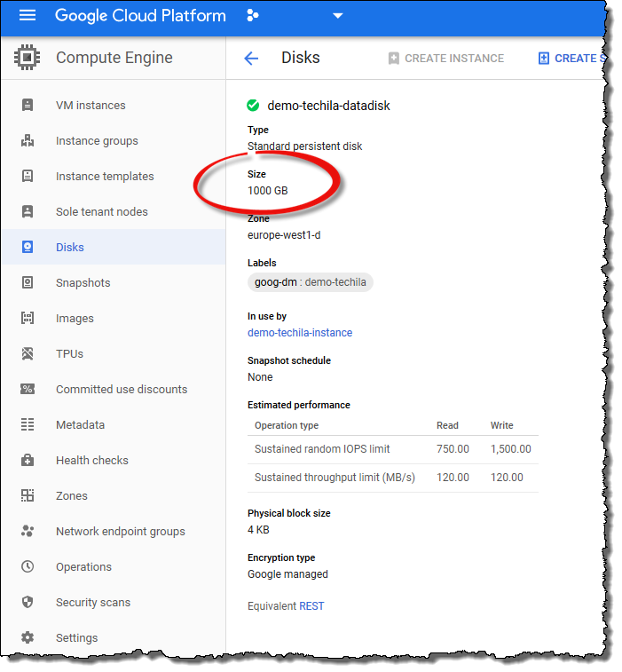Click the TPUs sidebar icon
This screenshot has height=672, width=622.
(28, 354)
